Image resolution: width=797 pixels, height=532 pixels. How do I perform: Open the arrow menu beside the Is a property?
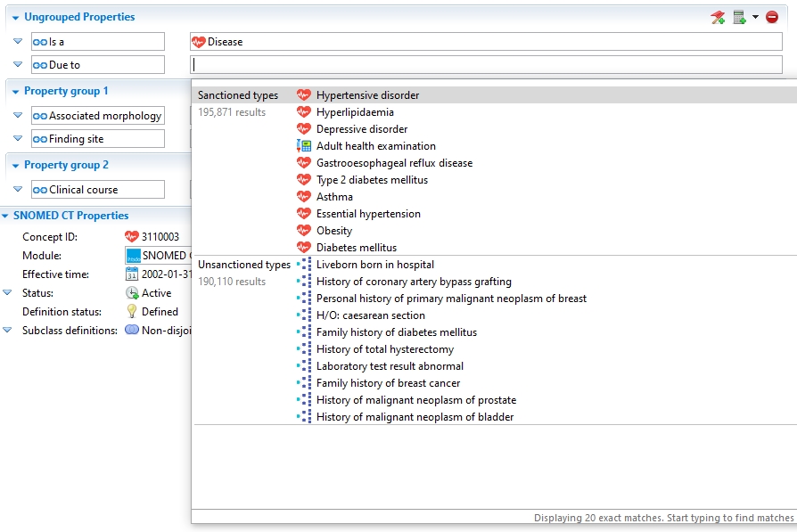(x=18, y=42)
